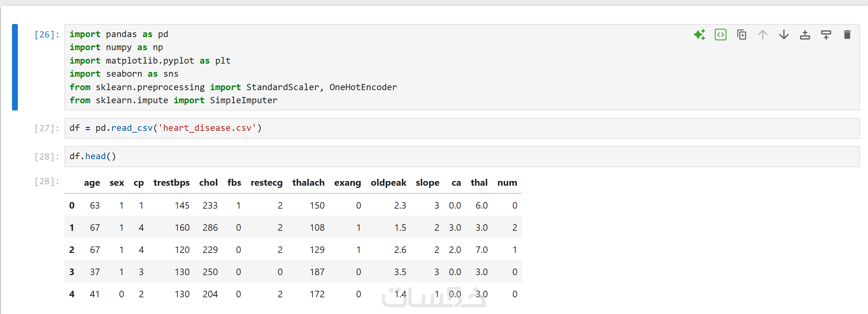Click the green AI sparkle icon
The image size is (868, 314).
tap(699, 35)
